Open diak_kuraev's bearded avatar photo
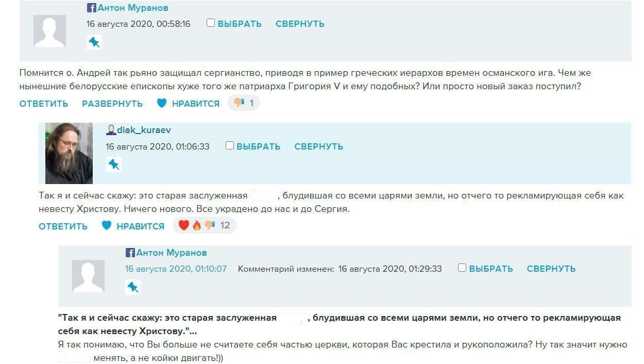 69,153
